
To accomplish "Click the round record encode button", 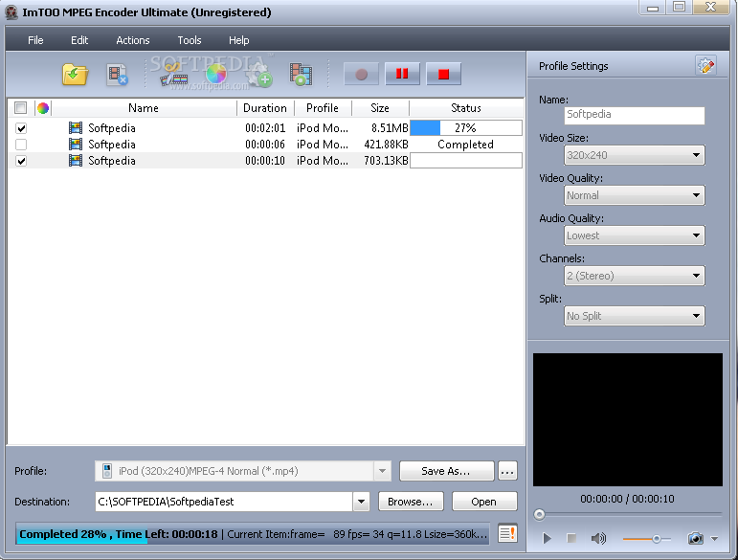I will coord(361,74).
